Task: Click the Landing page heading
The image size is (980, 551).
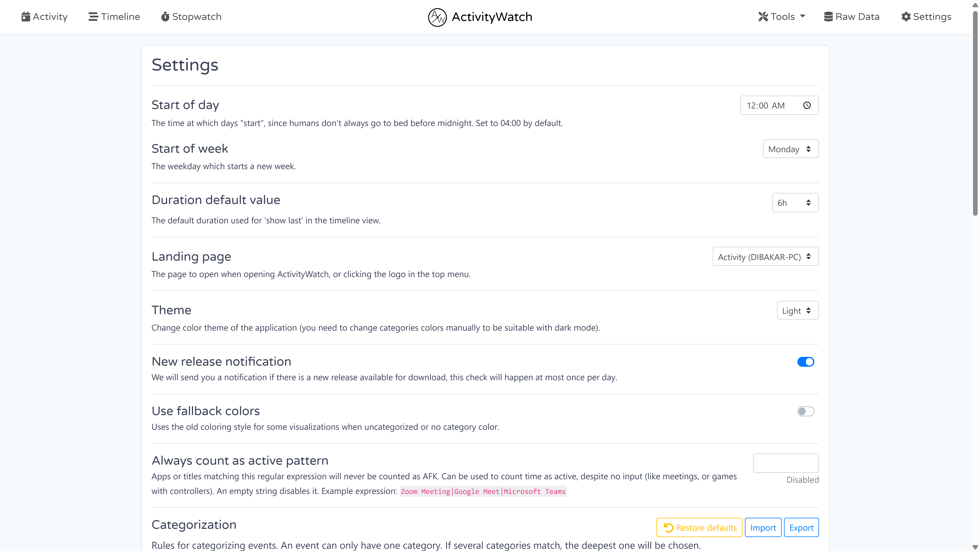Action: pos(191,257)
